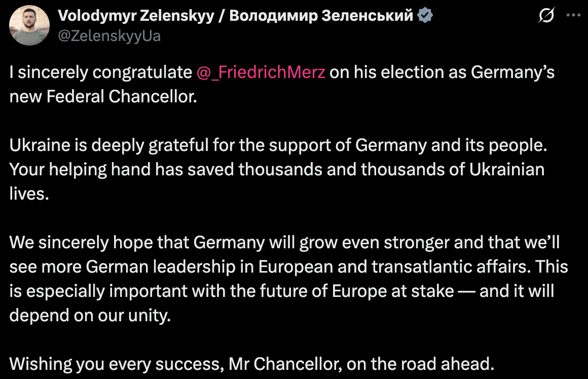Open Zelenskyy's profile avatar photo
Screen dimensions: 588x379
click(x=29, y=25)
